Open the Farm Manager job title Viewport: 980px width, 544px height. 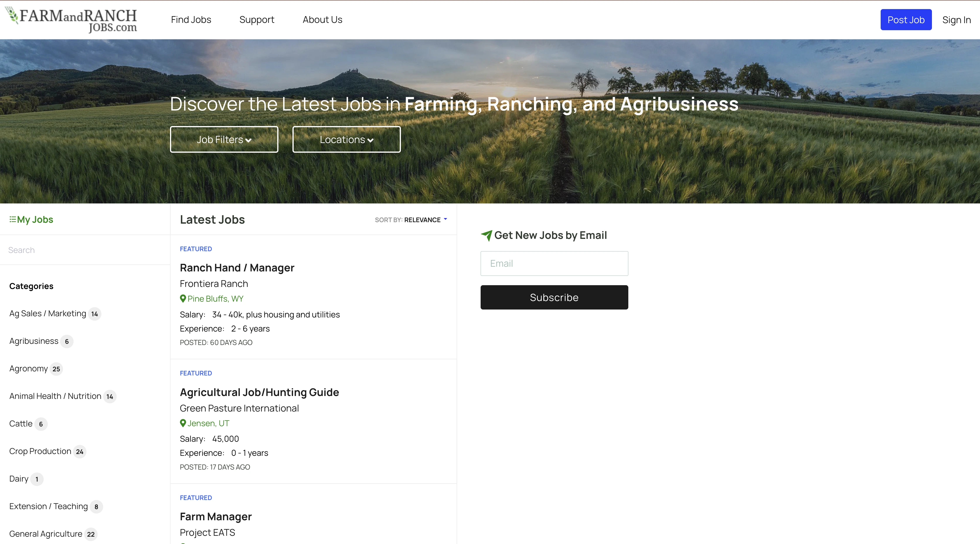click(x=216, y=517)
